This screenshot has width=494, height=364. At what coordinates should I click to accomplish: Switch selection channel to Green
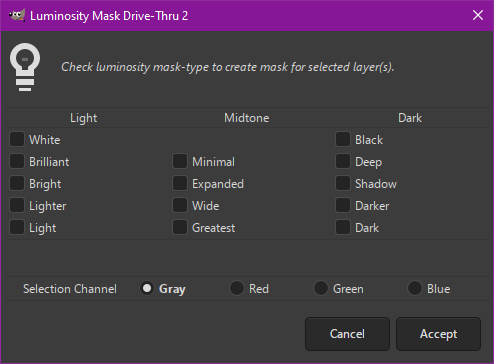[x=321, y=288]
